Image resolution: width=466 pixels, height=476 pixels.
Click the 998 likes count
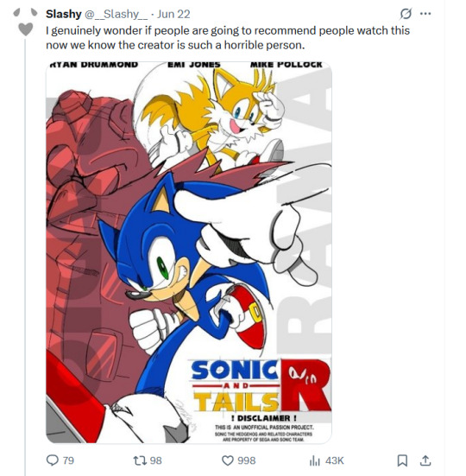pyautogui.click(x=247, y=460)
